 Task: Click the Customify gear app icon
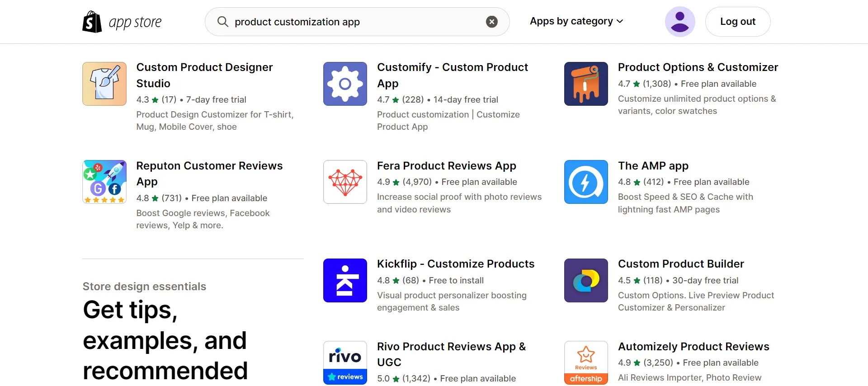tap(345, 84)
